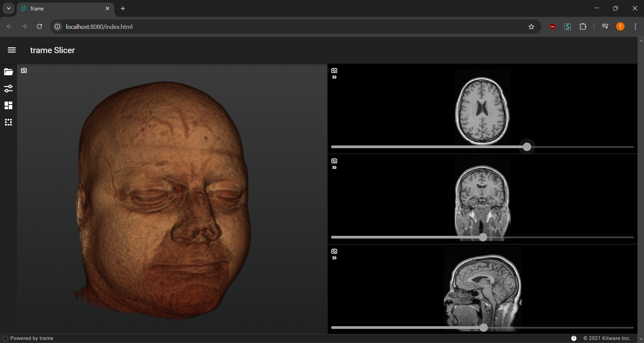The height and width of the screenshot is (343, 644).
Task: Toggle 3D for the axial slice view
Action: pos(334,77)
